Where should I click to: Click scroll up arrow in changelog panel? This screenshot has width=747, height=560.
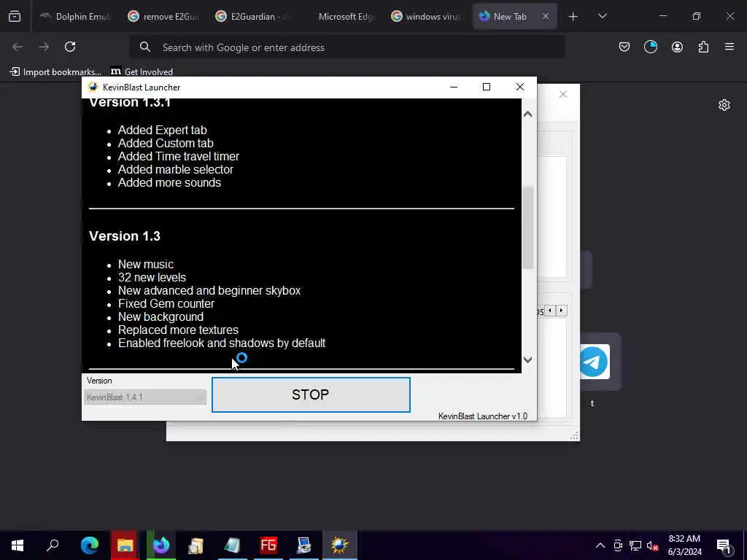528,114
